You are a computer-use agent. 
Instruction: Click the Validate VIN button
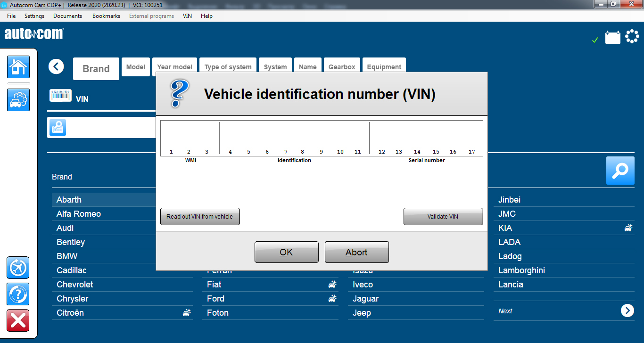[x=443, y=217]
